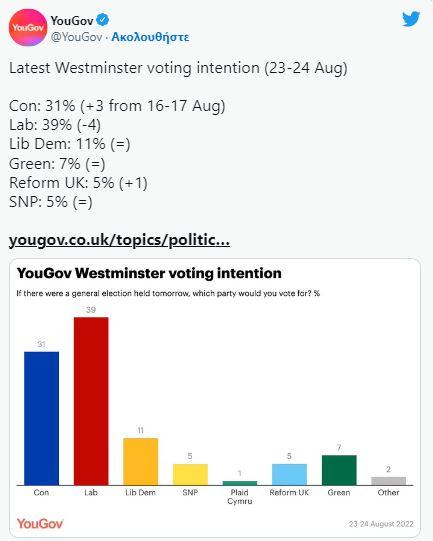Select the small Plaid Cymru bar
Viewport: 433px width, 541px height.
pos(240,483)
